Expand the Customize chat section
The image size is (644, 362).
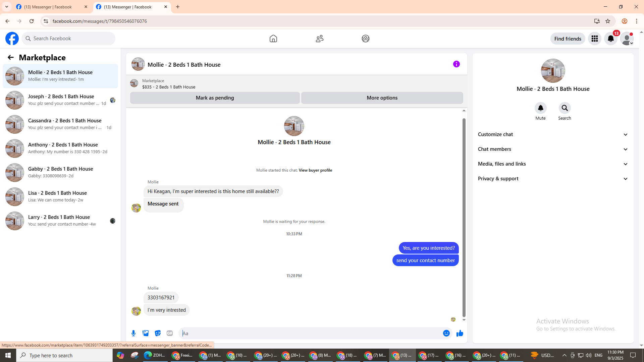(553, 134)
